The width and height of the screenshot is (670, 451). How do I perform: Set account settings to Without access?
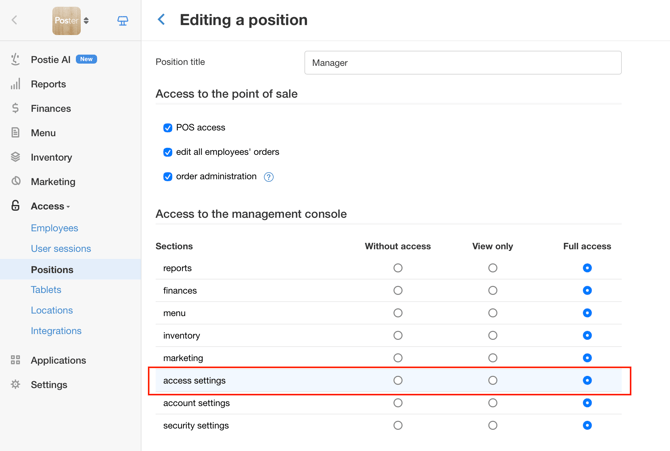[x=398, y=403]
